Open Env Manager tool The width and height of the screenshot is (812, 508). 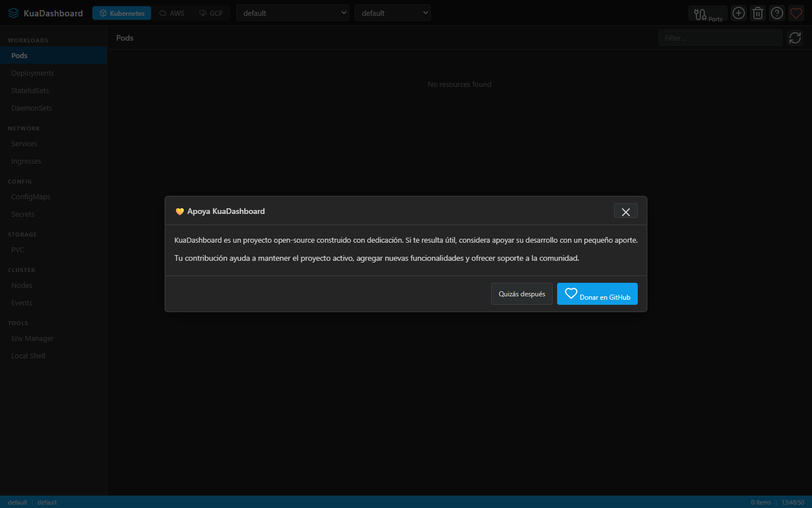[x=54, y=338]
